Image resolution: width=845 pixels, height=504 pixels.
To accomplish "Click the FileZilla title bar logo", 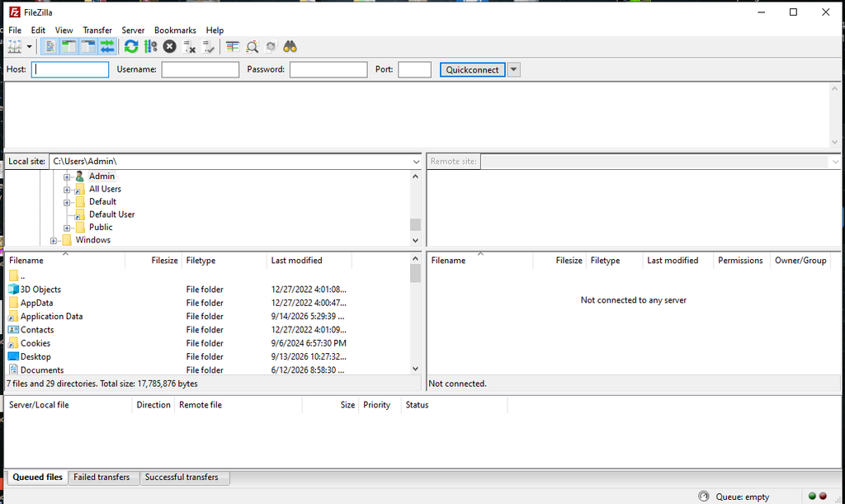I will [15, 12].
